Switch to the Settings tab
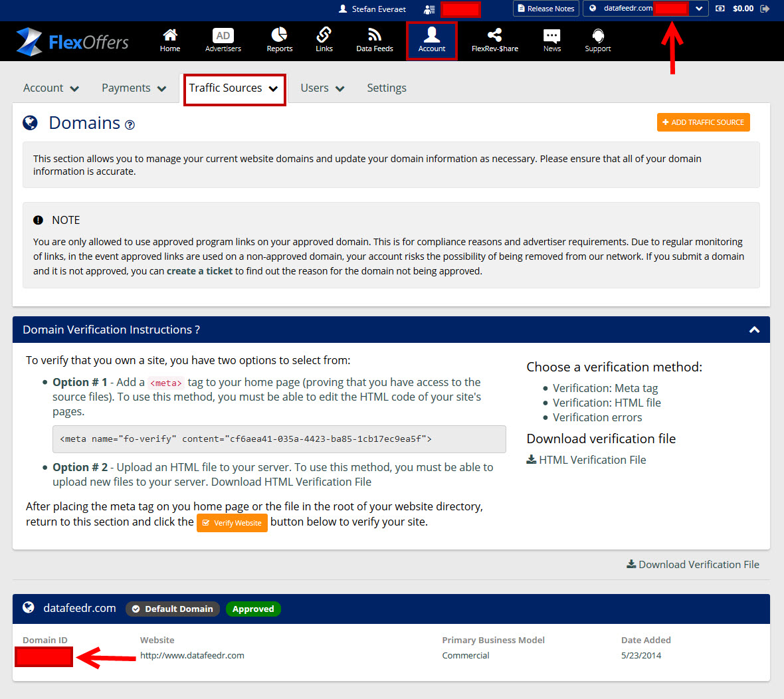 click(387, 88)
